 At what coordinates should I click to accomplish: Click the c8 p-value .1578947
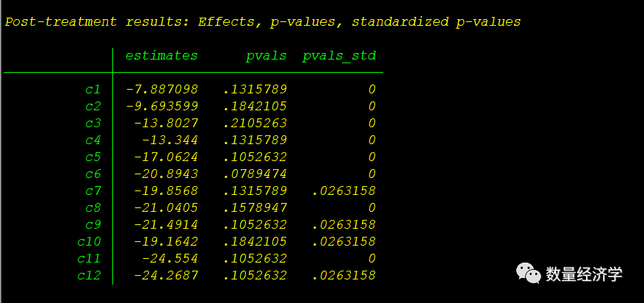pyautogui.click(x=255, y=207)
